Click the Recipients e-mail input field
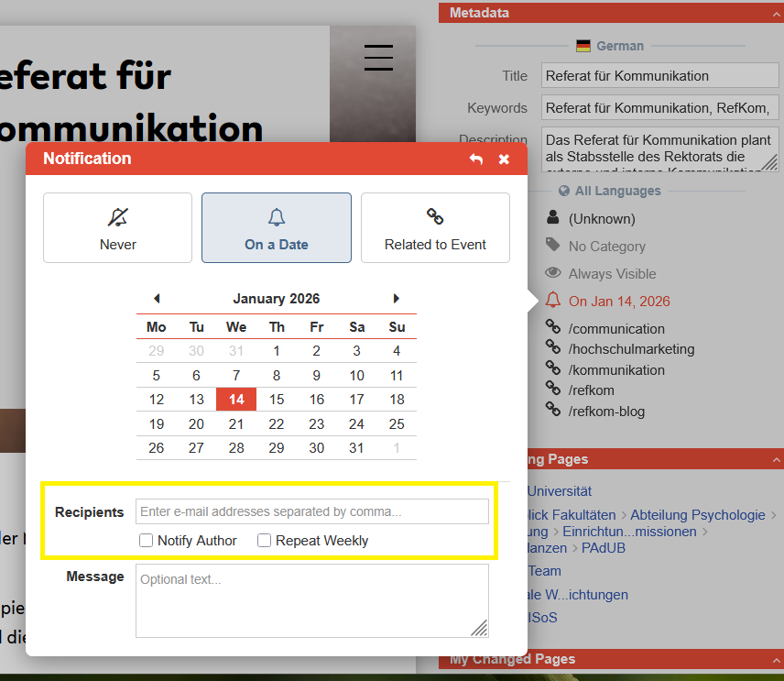Viewport: 784px width, 681px height. (x=311, y=511)
